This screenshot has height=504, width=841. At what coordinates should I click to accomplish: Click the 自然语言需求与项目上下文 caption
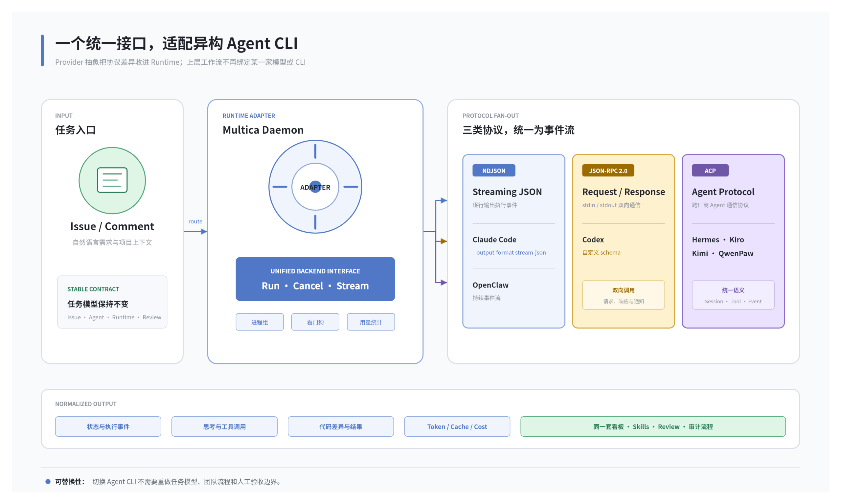[x=112, y=242]
